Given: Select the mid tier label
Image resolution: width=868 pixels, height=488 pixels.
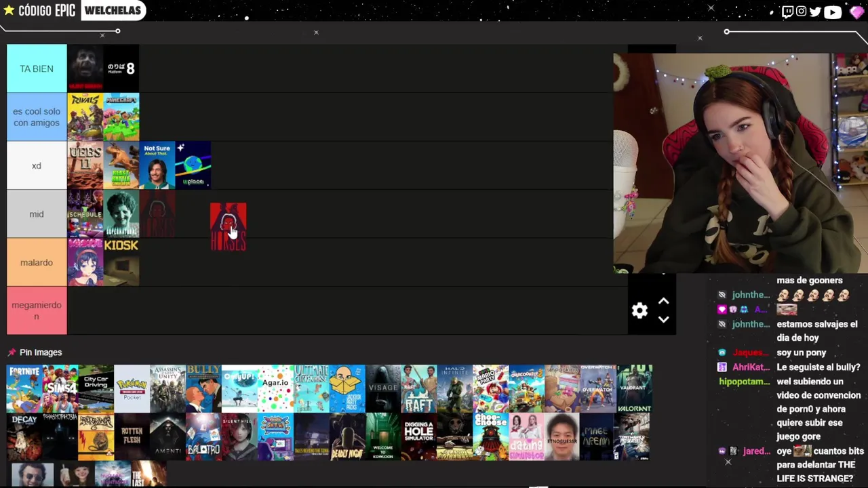Looking at the screenshot, I should click(37, 214).
